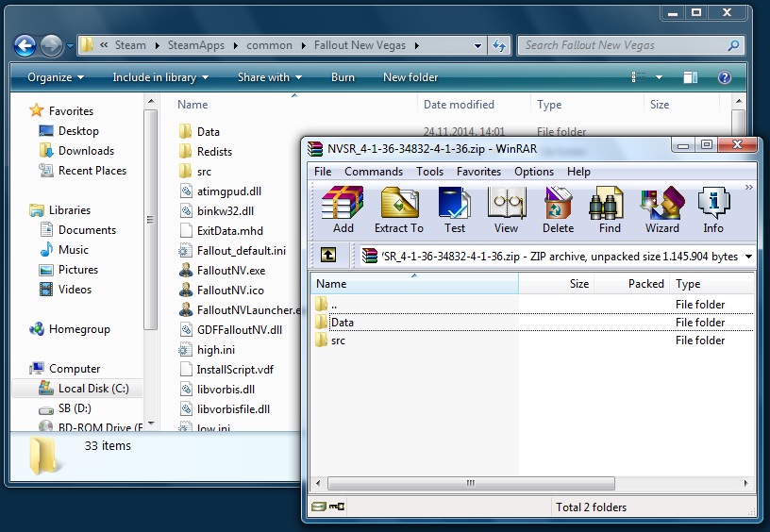This screenshot has height=532, width=770.
Task: Open the change view options dropdown arrow
Action: pos(659,77)
